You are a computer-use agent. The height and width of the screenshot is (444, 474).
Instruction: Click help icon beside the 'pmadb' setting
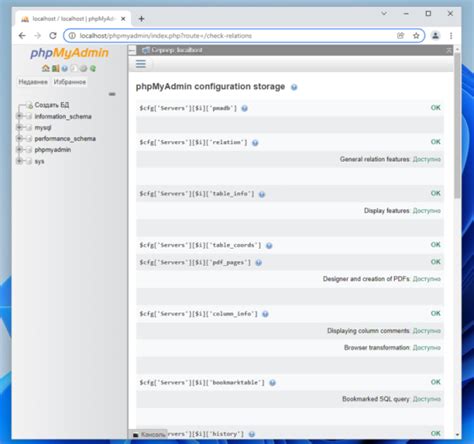[x=244, y=109]
